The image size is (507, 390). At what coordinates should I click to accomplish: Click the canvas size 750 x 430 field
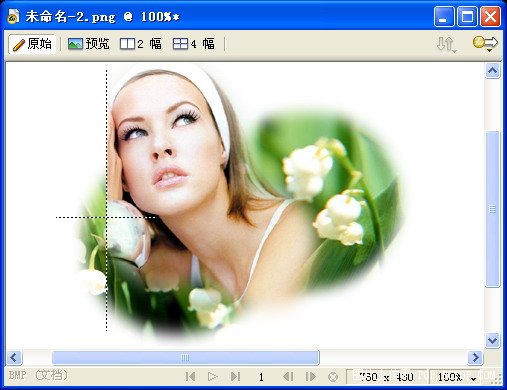387,377
